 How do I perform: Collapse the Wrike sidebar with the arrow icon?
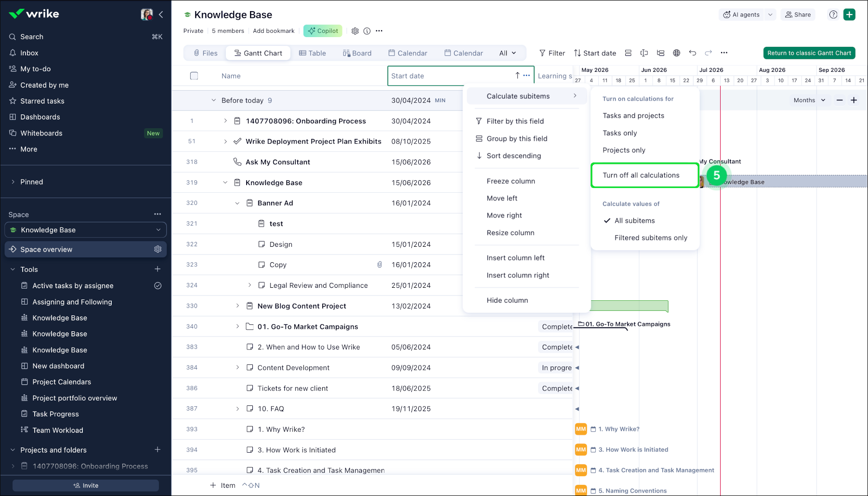coord(161,14)
